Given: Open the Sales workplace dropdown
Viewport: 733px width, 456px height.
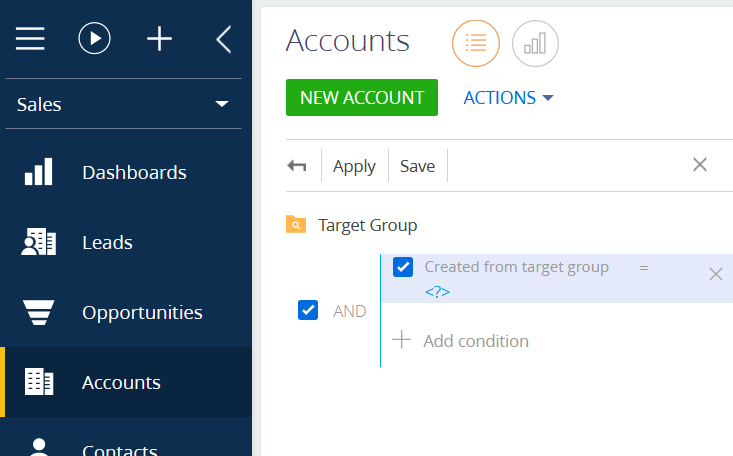Looking at the screenshot, I should [123, 104].
